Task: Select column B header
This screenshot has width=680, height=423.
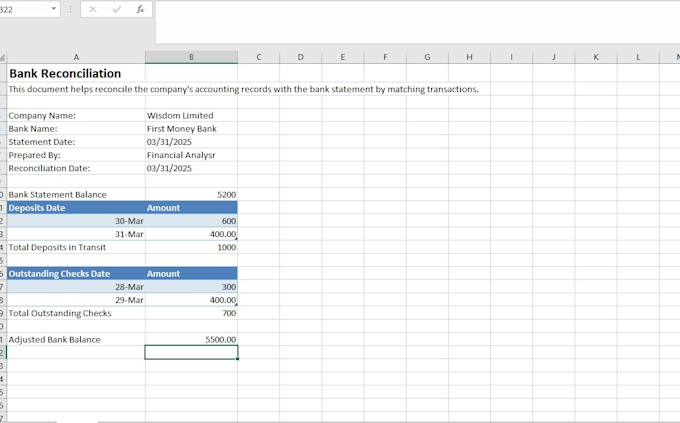Action: pos(191,57)
